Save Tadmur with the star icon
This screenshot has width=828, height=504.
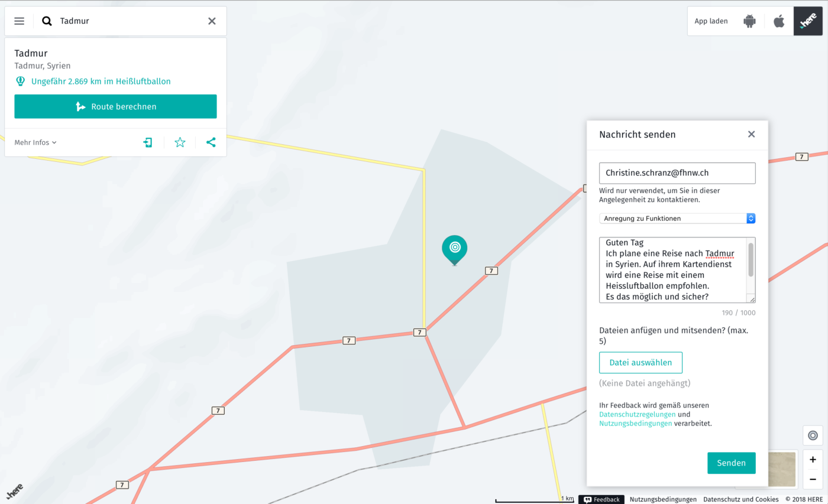180,142
